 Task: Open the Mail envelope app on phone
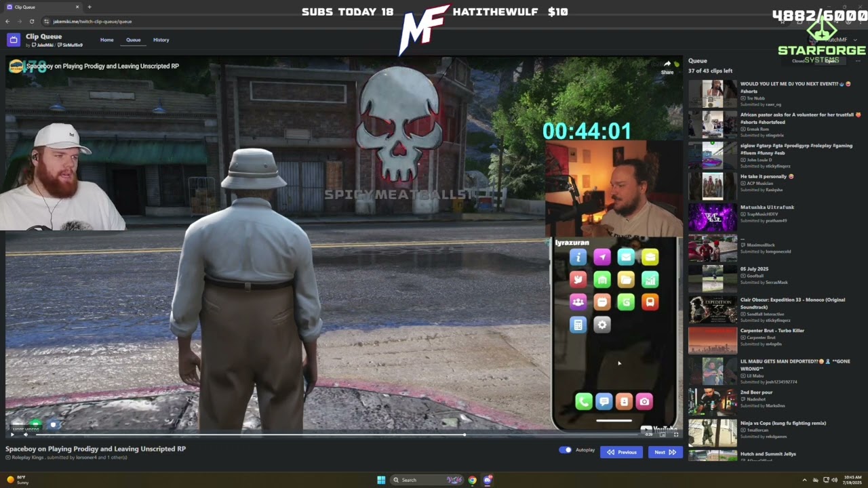626,257
